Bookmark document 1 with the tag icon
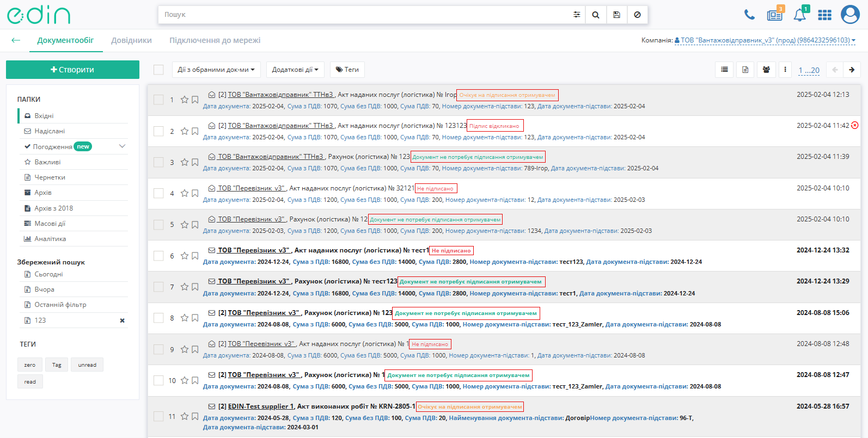Screen dimensions: 868x438 195,100
